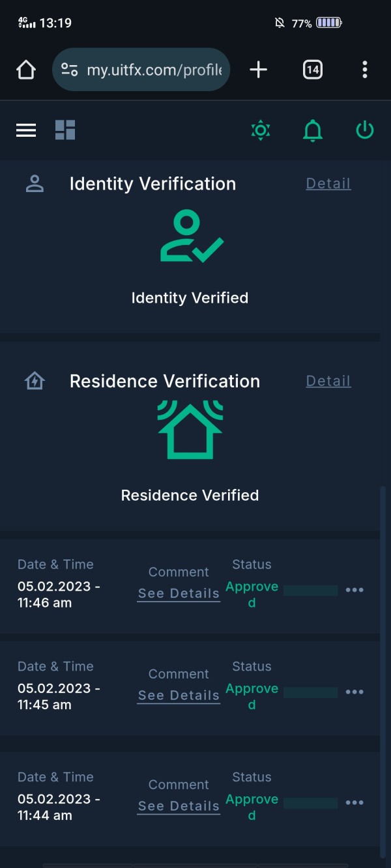Viewport: 391px width, 868px height.
Task: Tap the browser home icon
Action: click(26, 70)
